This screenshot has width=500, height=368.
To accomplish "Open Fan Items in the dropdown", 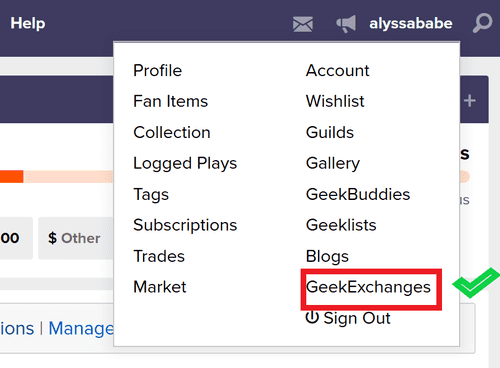I will pos(170,101).
